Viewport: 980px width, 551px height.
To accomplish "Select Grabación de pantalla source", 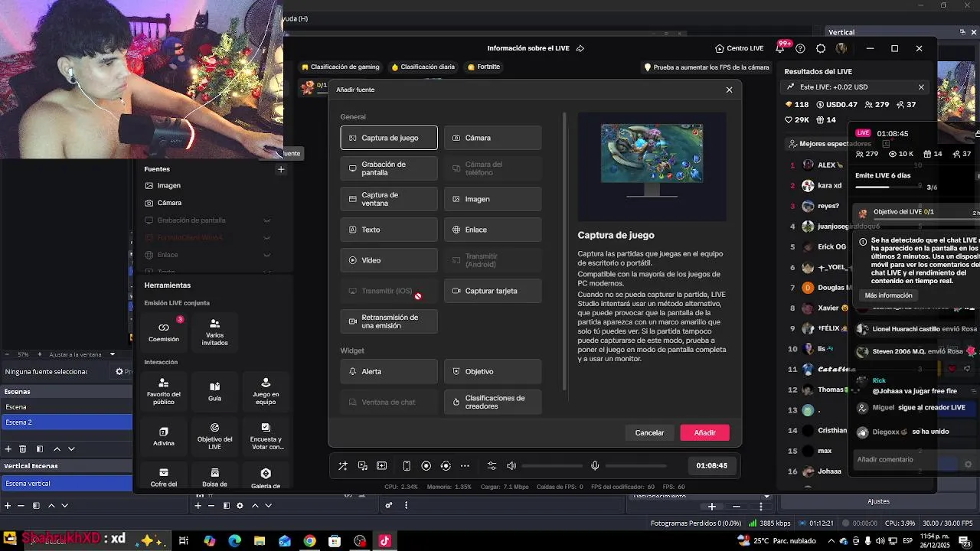I will point(389,168).
